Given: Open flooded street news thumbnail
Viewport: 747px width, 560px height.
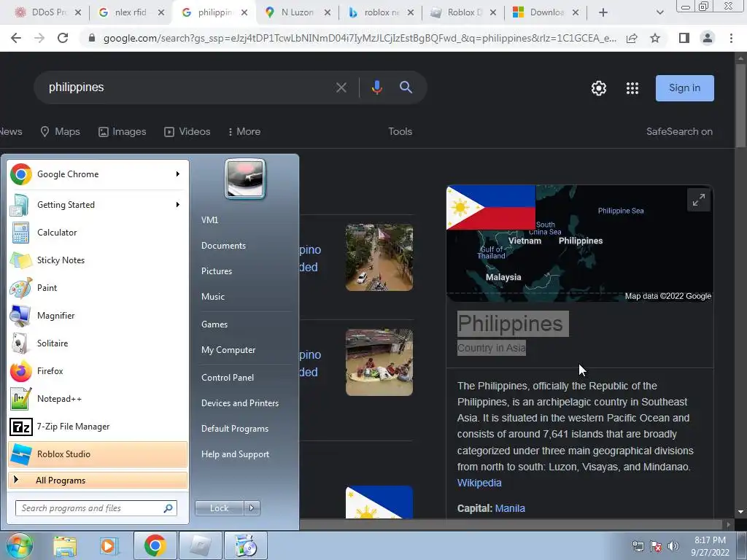Looking at the screenshot, I should (379, 257).
